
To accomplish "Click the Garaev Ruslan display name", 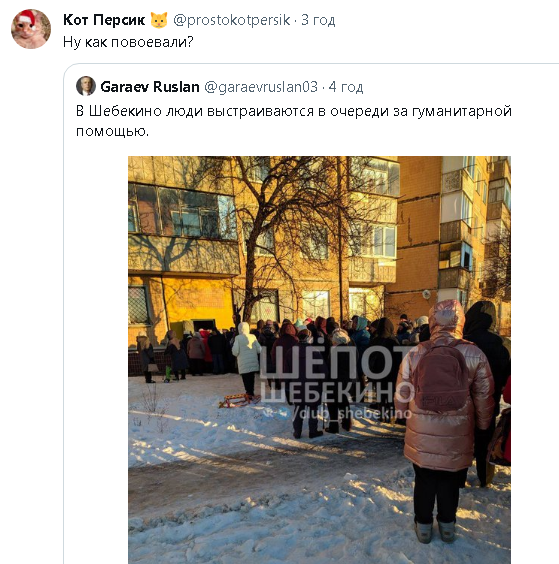I will click(150, 87).
